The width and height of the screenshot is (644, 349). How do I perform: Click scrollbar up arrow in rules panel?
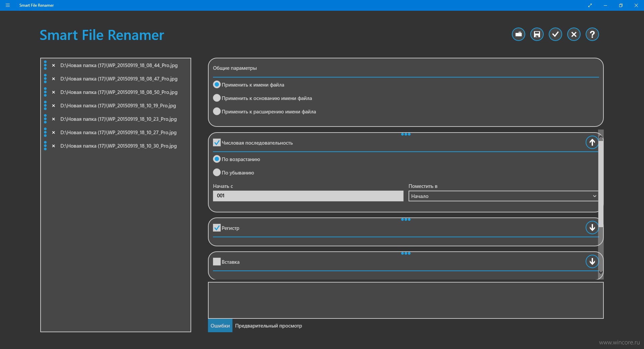coord(601,137)
